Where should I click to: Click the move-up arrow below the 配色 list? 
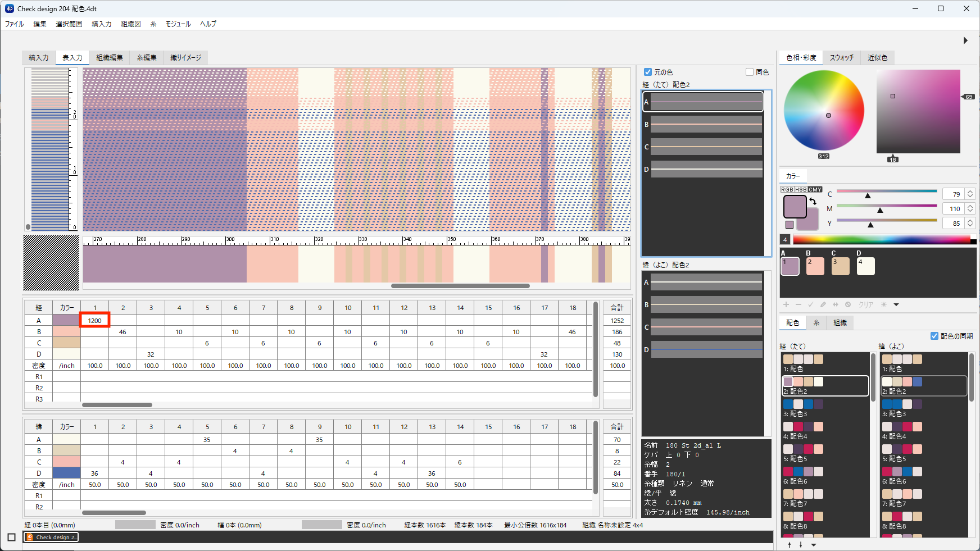pos(790,544)
